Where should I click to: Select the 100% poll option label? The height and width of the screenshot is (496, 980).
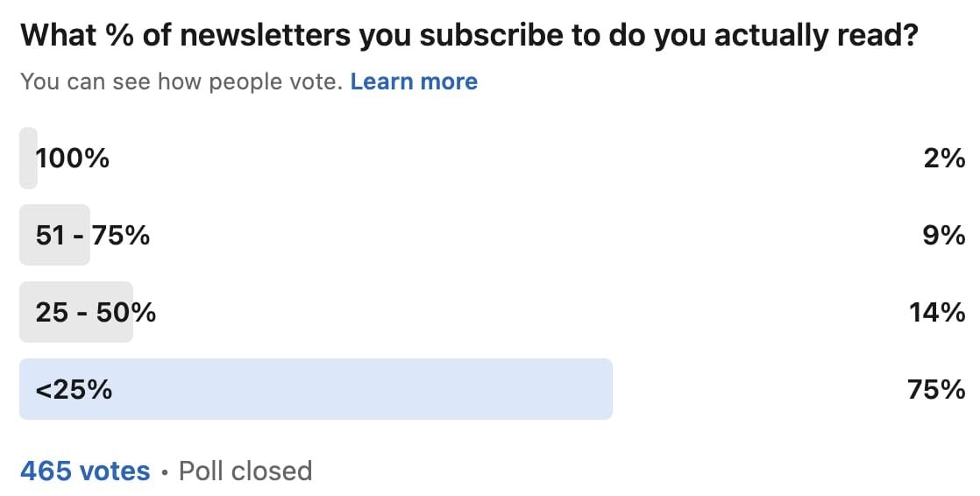[x=73, y=159]
